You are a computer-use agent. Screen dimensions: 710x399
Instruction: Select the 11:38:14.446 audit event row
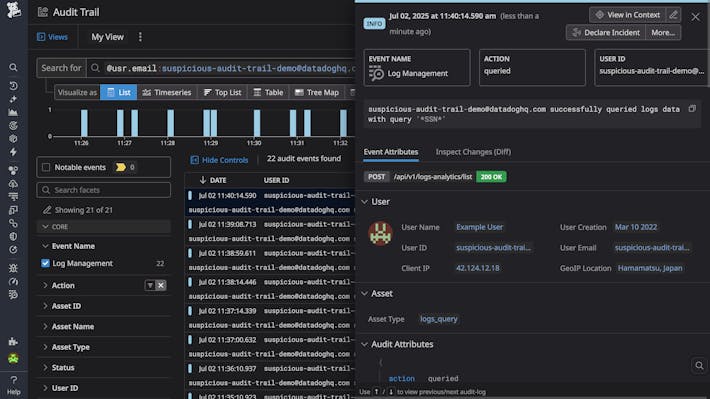tap(270, 289)
